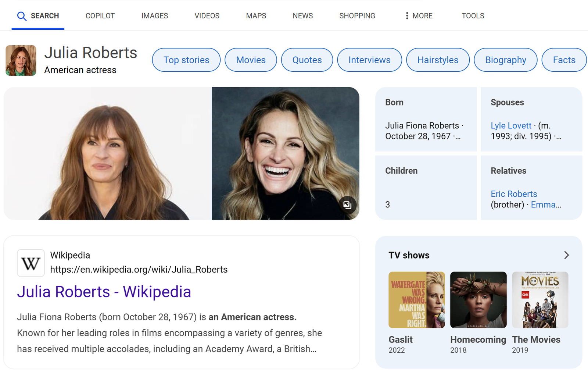
Task: Select the Shopping tab
Action: pyautogui.click(x=357, y=16)
